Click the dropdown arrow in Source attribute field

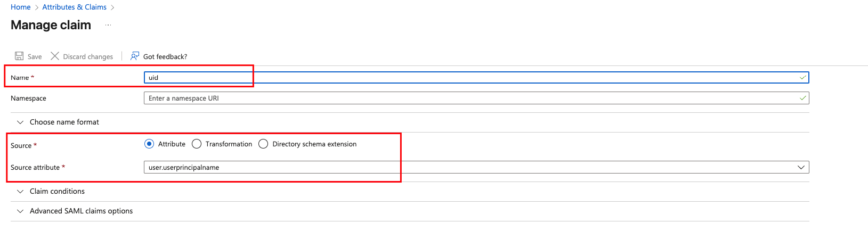[801, 168]
